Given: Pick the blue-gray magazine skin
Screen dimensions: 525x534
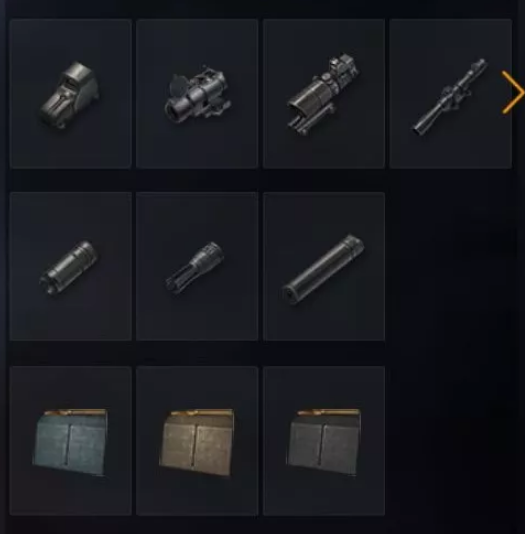Looking at the screenshot, I should point(70,441).
